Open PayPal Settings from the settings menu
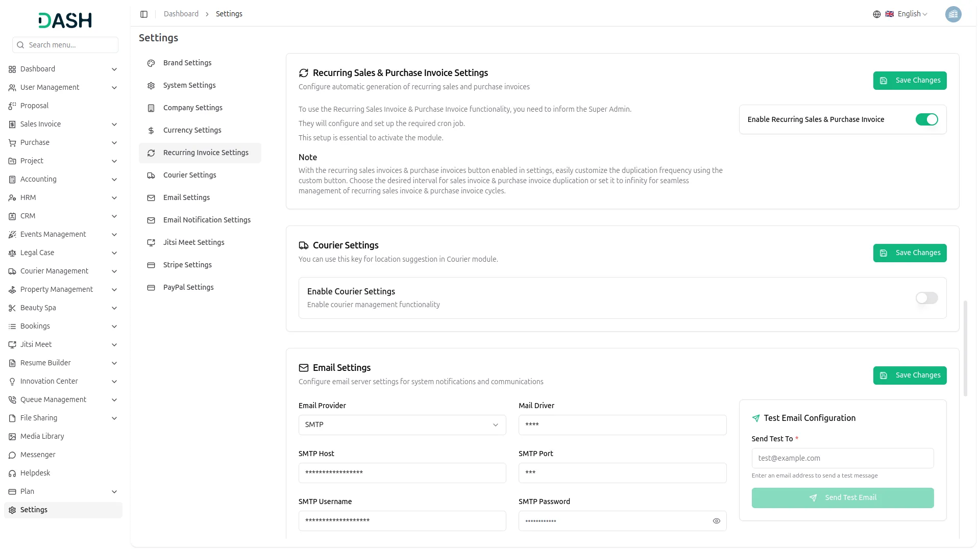980x551 pixels. [188, 287]
